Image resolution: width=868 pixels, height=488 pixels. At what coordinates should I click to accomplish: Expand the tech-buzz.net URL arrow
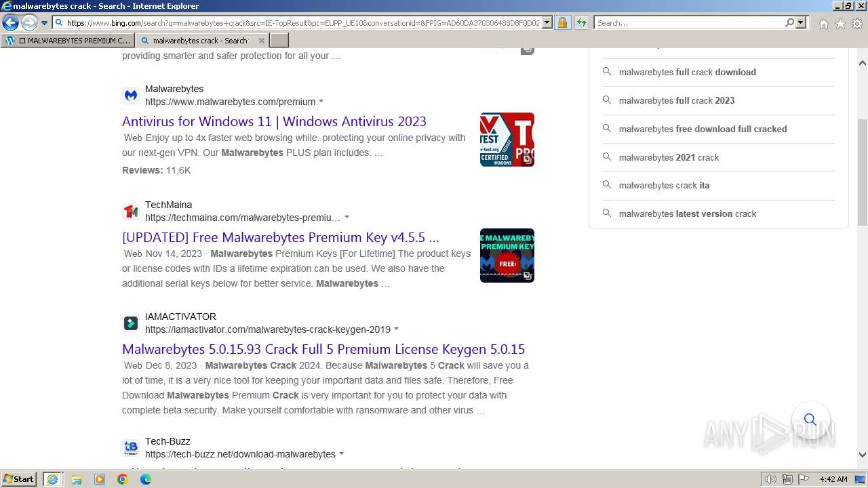341,454
